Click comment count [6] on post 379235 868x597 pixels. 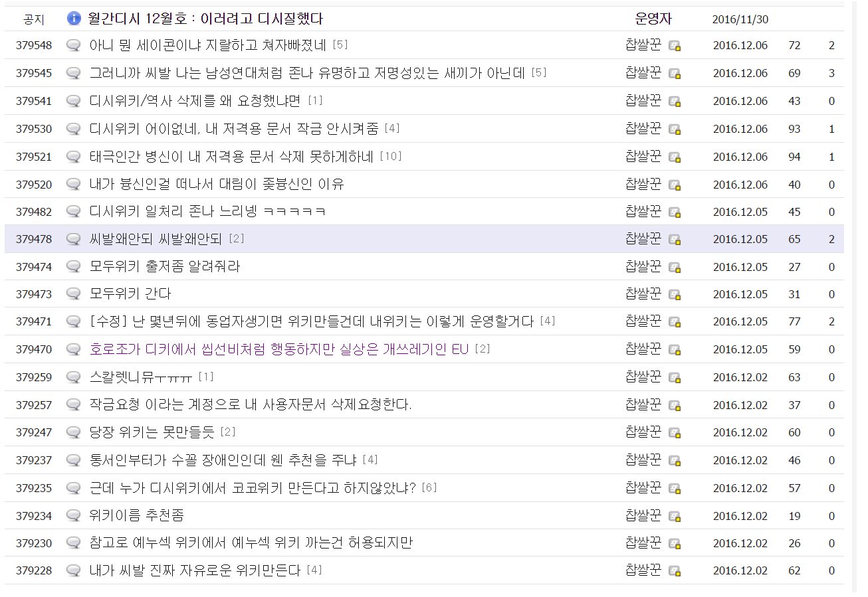click(429, 488)
